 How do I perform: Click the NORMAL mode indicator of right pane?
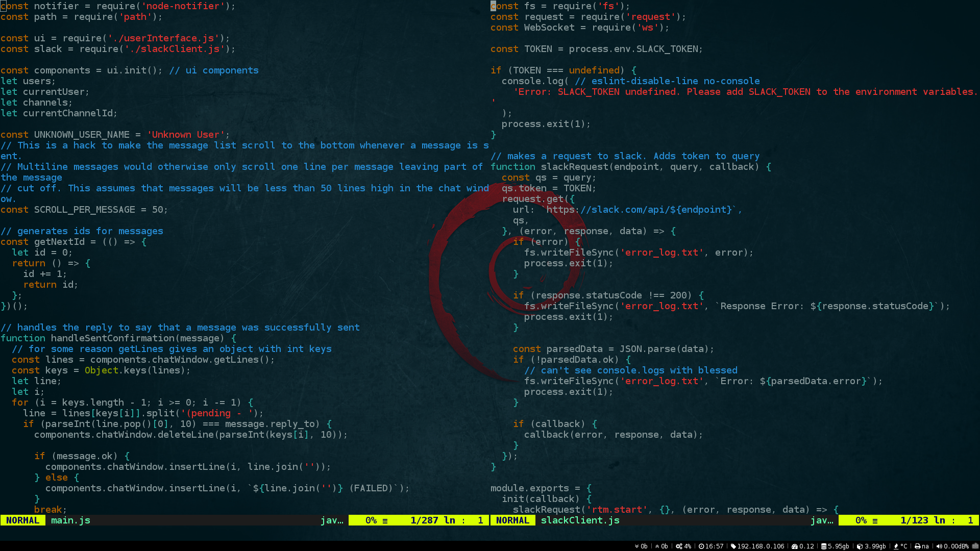click(x=512, y=520)
